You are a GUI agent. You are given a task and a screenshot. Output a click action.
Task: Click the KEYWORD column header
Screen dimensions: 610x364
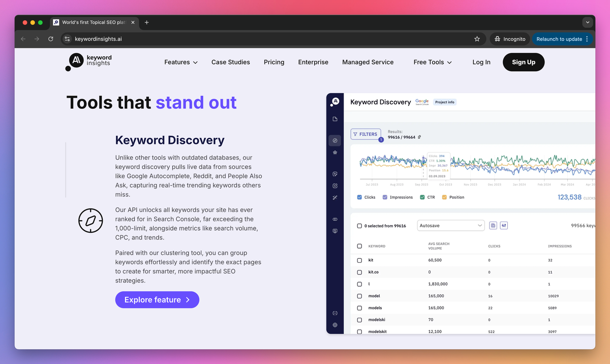(x=377, y=246)
